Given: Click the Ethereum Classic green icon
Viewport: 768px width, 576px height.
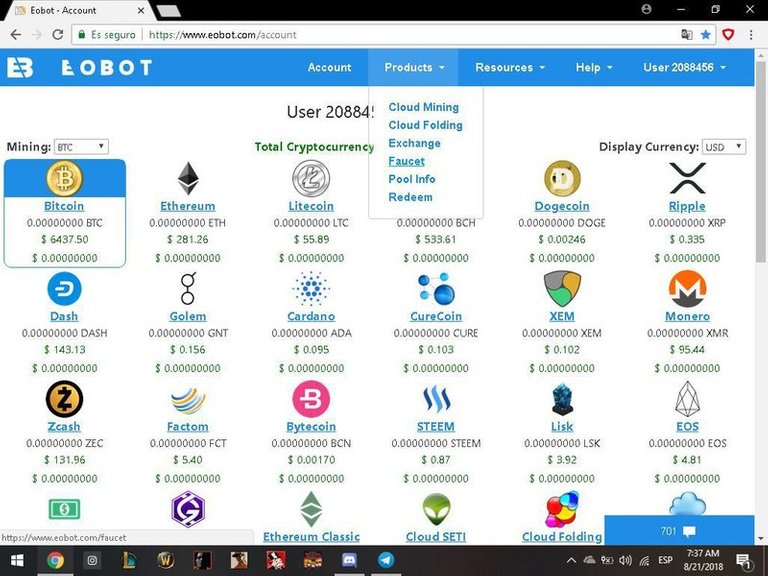Looking at the screenshot, I should click(x=311, y=509).
